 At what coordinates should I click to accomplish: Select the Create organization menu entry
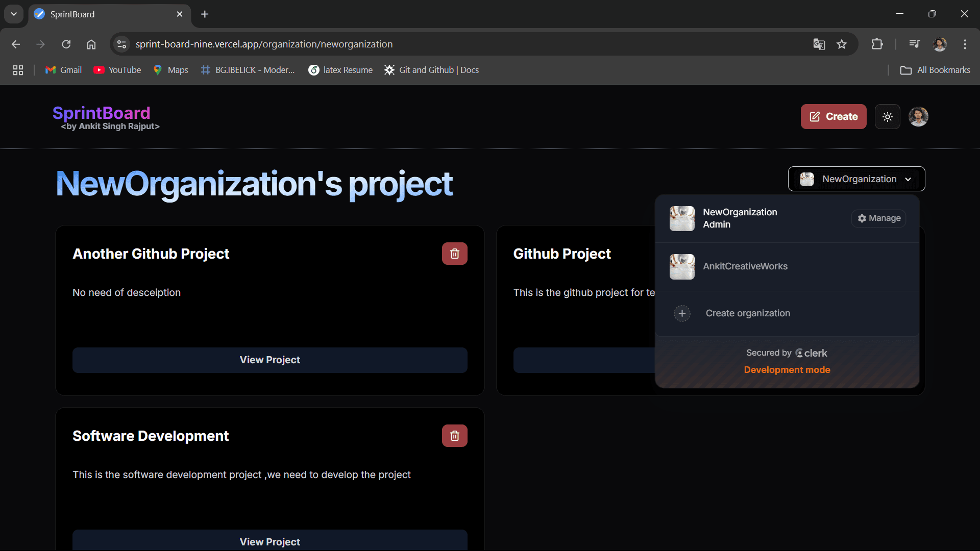click(x=747, y=313)
